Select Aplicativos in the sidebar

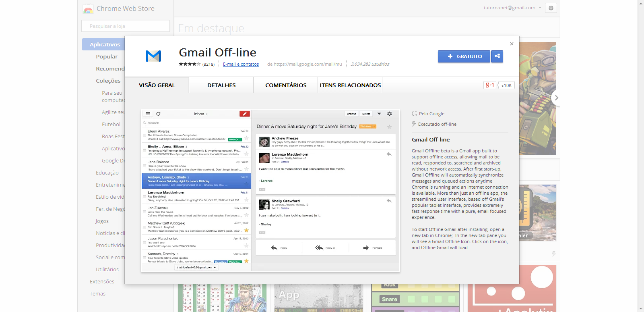click(103, 44)
